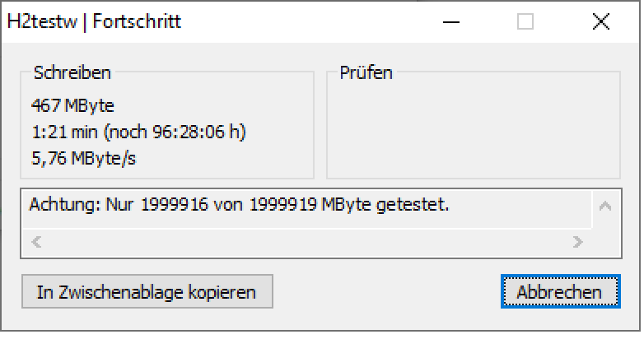
Task: Click the 5,76 MByte/s write speed
Action: (83, 158)
